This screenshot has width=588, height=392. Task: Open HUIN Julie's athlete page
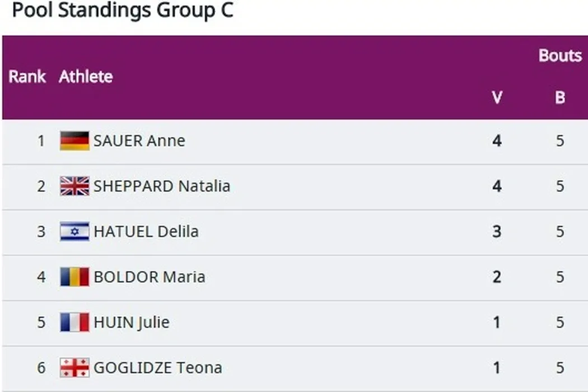[x=131, y=322]
